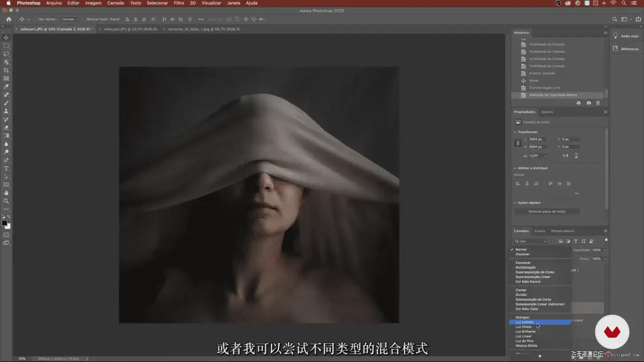This screenshot has height=362, width=644.
Task: Open Histórico panel menu icon
Action: [x=606, y=33]
